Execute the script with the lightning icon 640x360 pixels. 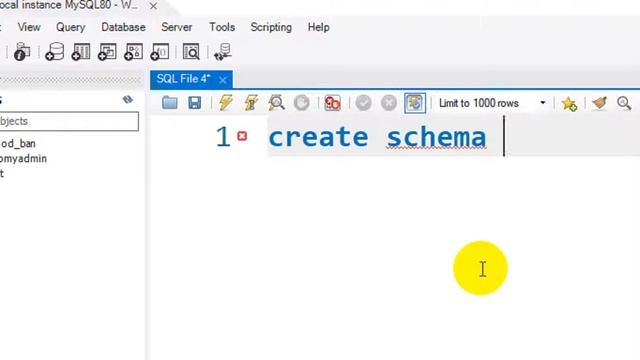pyautogui.click(x=226, y=103)
